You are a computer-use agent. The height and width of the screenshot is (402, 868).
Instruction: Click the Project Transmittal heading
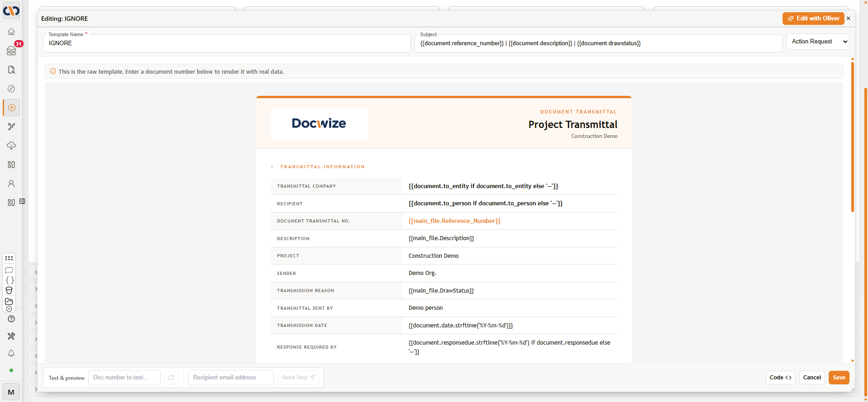pyautogui.click(x=573, y=125)
